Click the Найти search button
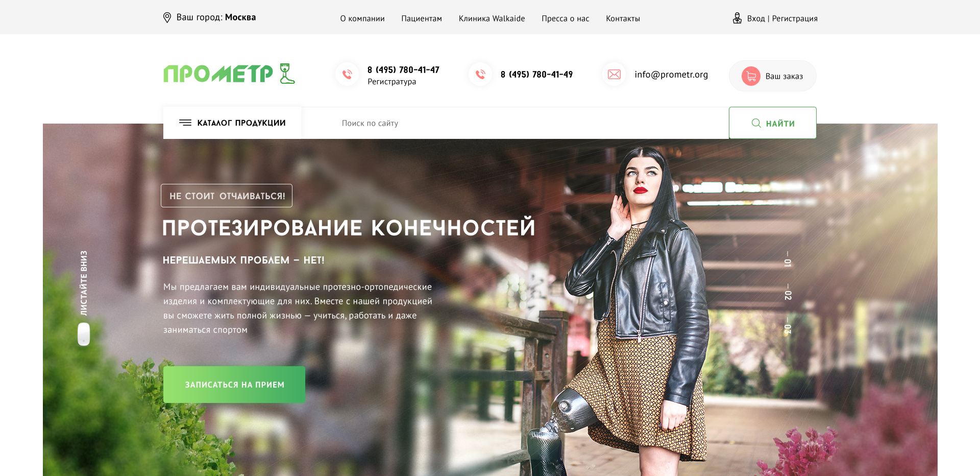Screen dimensions: 980x476 click(x=773, y=123)
